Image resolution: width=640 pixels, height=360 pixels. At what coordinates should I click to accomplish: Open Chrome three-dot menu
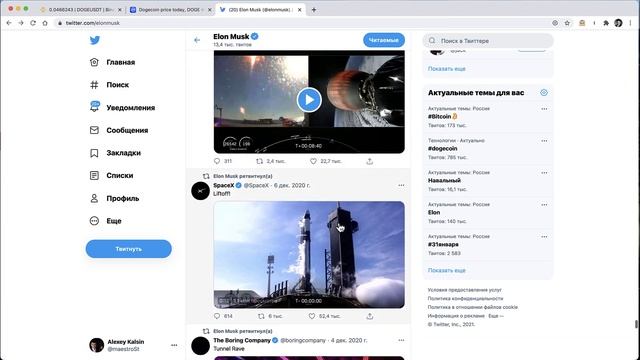pos(631,23)
